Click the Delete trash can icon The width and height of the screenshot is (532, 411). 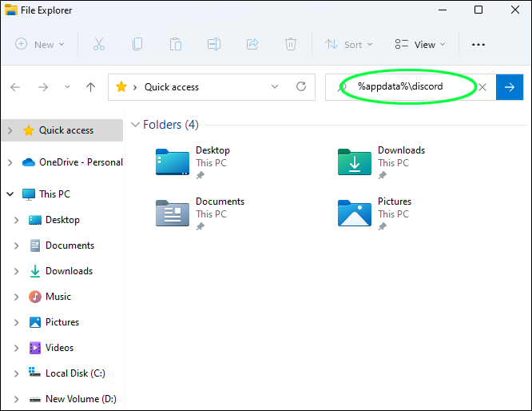tap(291, 45)
